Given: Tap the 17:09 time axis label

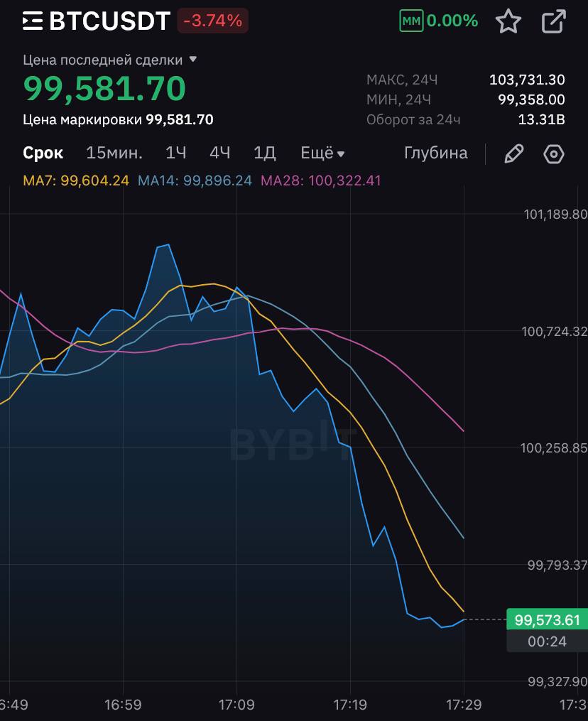Looking at the screenshot, I should pyautogui.click(x=236, y=705).
